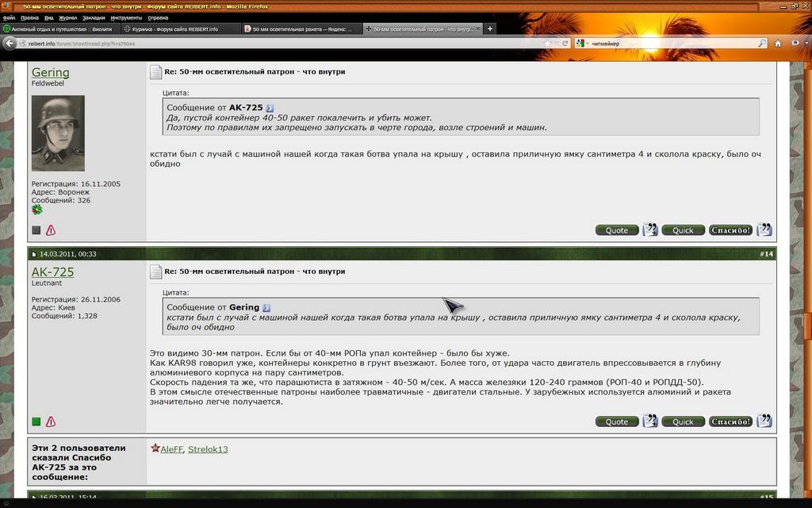Open the Вид menu

(x=48, y=17)
